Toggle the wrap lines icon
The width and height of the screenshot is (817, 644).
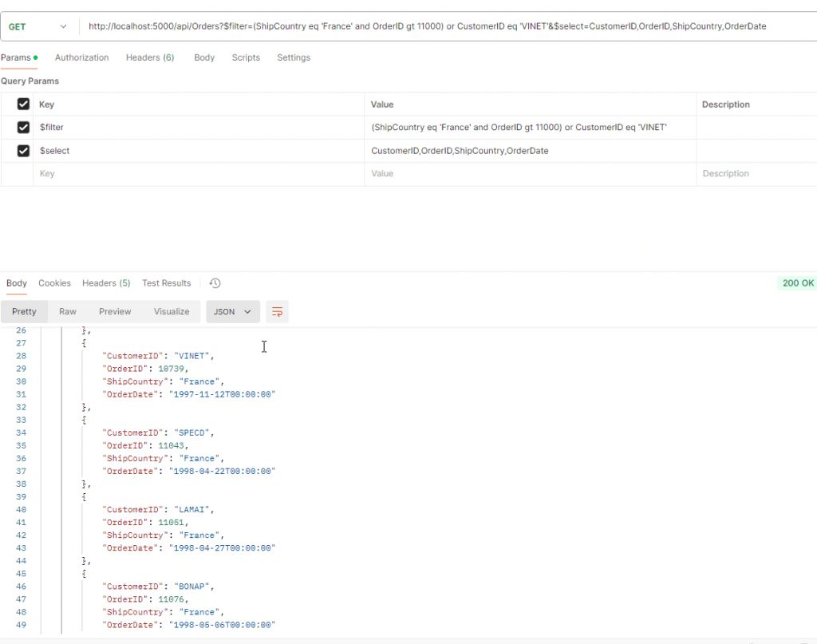[x=277, y=312]
